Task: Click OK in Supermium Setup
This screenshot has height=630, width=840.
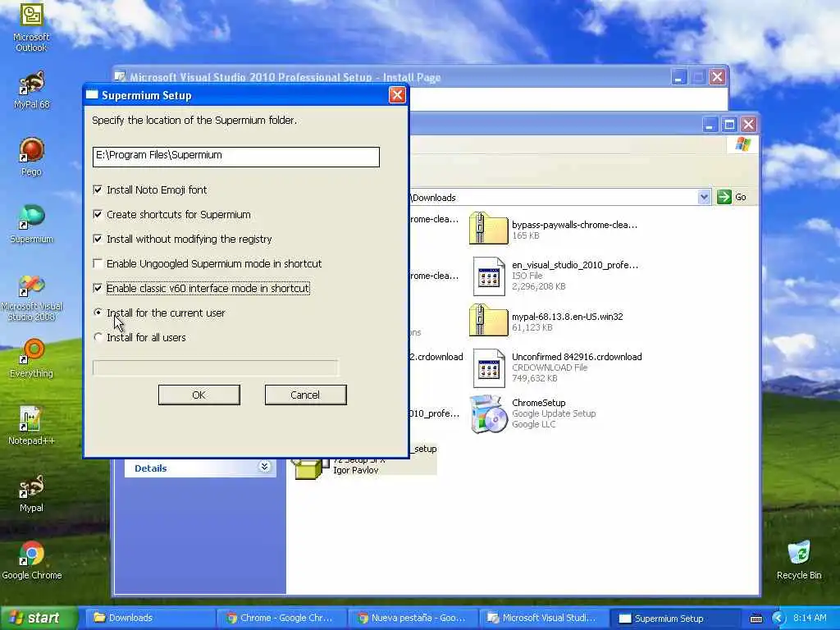Action: tap(199, 395)
